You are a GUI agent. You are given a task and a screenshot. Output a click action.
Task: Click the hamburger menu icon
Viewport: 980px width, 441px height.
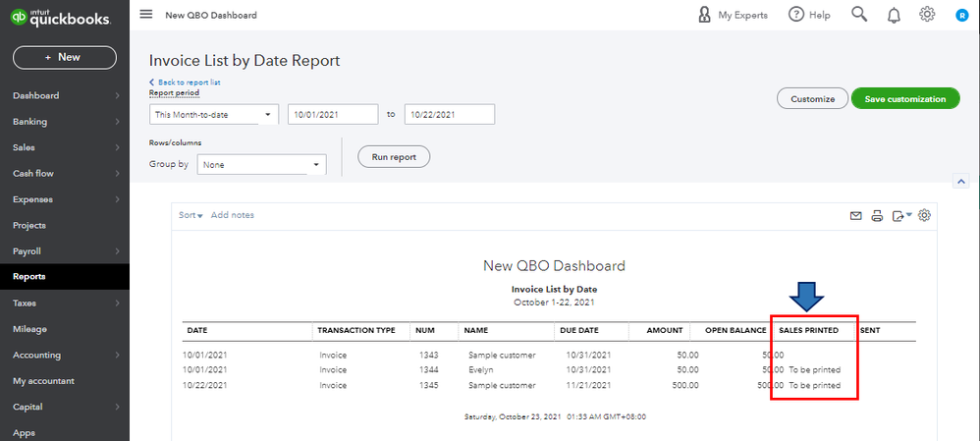(146, 15)
